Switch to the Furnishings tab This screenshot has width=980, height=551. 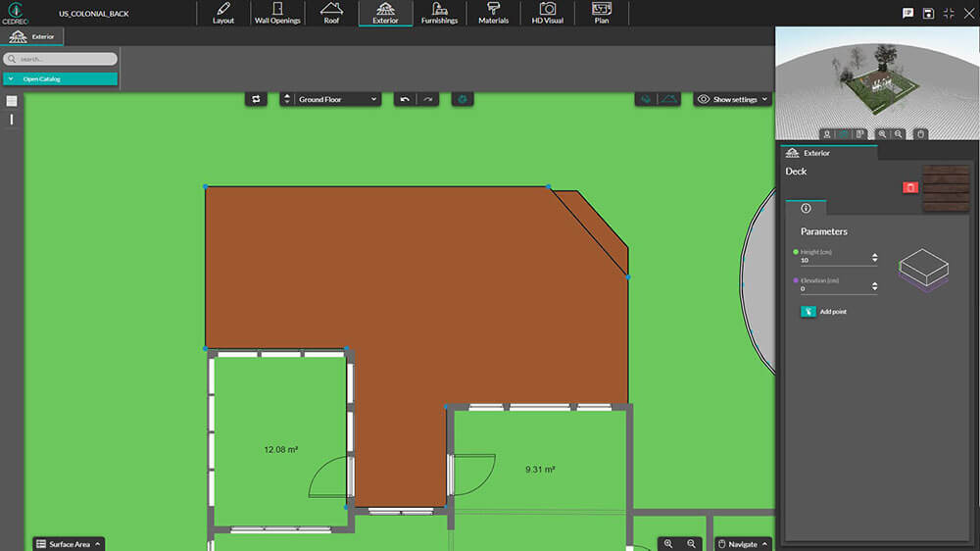[x=439, y=13]
